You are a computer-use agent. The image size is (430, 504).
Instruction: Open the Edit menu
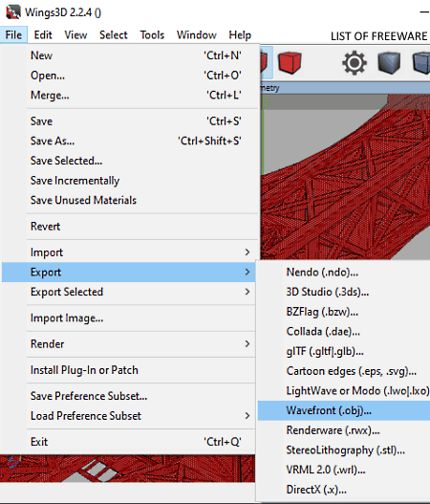point(43,34)
